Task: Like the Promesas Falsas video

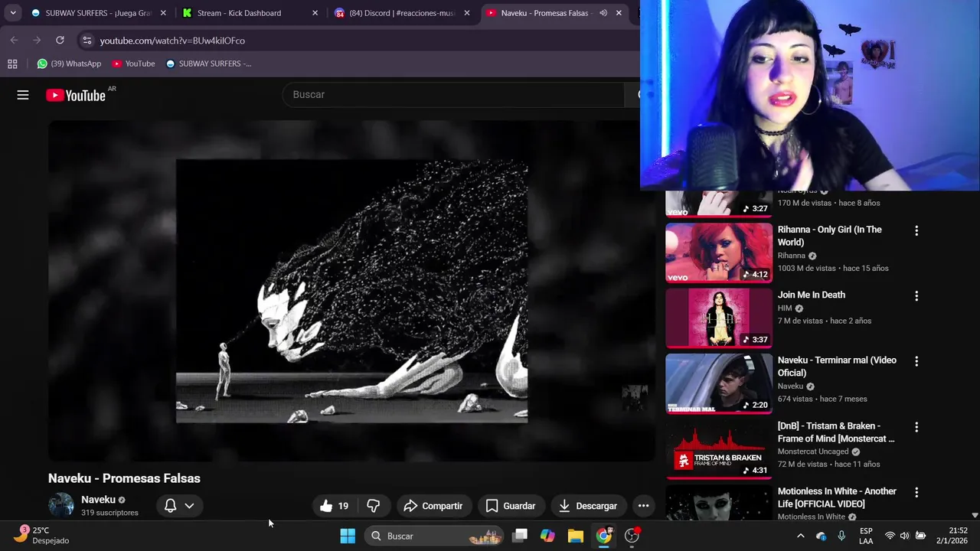Action: pos(335,506)
